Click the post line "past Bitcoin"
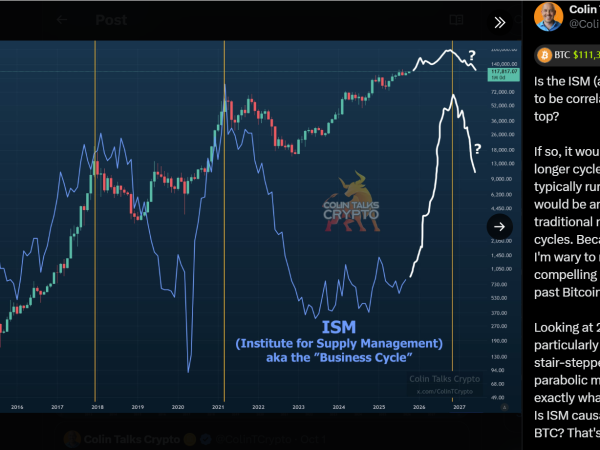 pyautogui.click(x=567, y=292)
